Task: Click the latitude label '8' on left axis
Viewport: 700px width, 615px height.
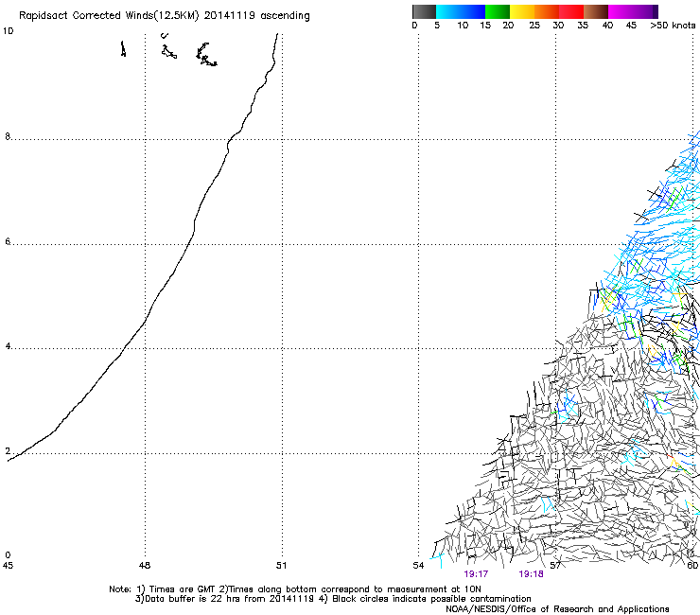Action: coord(8,136)
